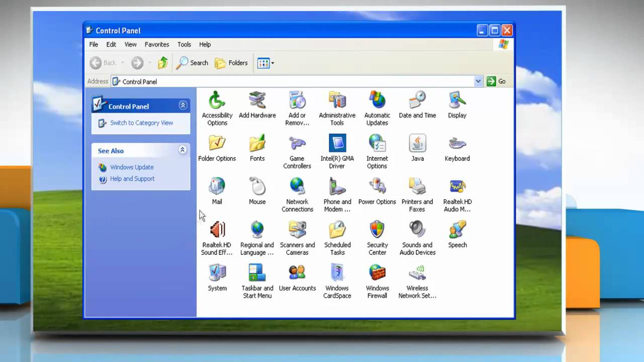This screenshot has width=644, height=362.
Task: Open Back button history dropdown arrow
Action: pos(123,63)
